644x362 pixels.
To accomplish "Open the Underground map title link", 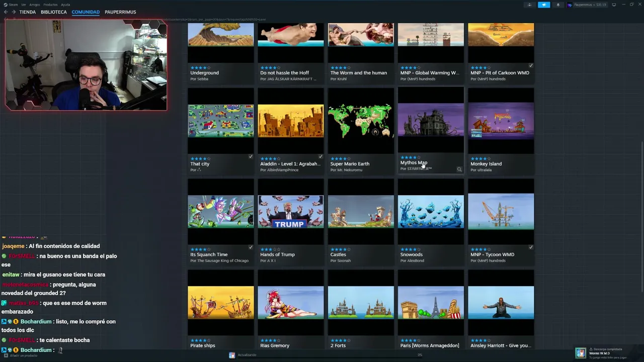I will (x=204, y=73).
